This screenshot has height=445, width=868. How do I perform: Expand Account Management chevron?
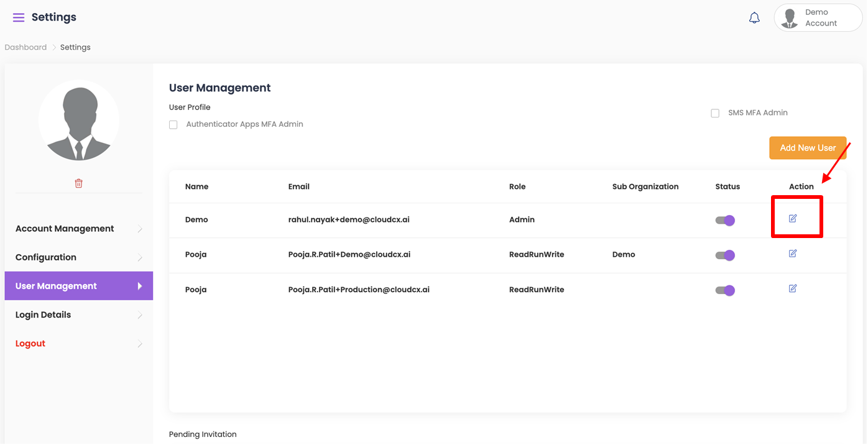click(x=140, y=229)
